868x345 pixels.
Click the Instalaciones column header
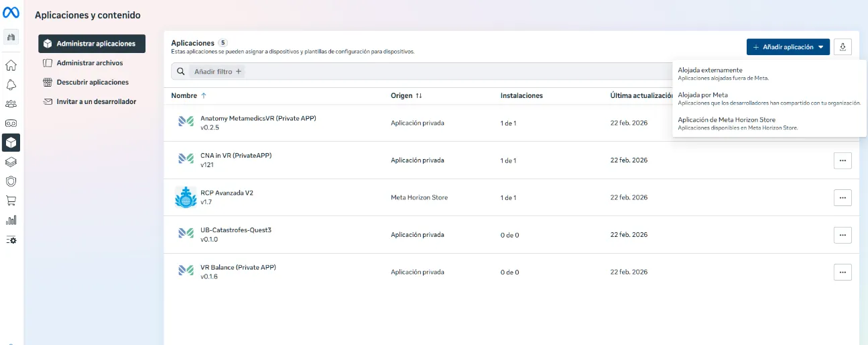[521, 95]
